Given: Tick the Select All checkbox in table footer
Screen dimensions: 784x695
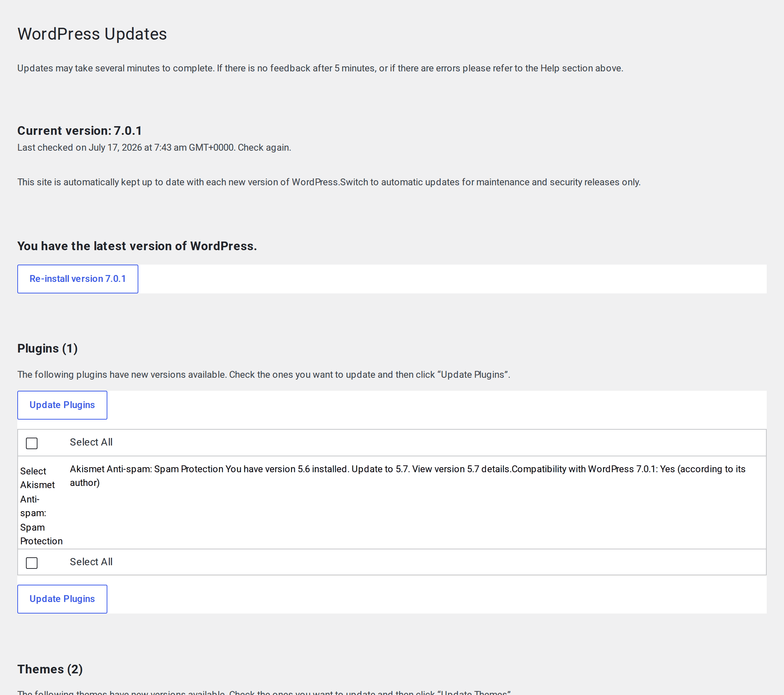Looking at the screenshot, I should (x=32, y=563).
